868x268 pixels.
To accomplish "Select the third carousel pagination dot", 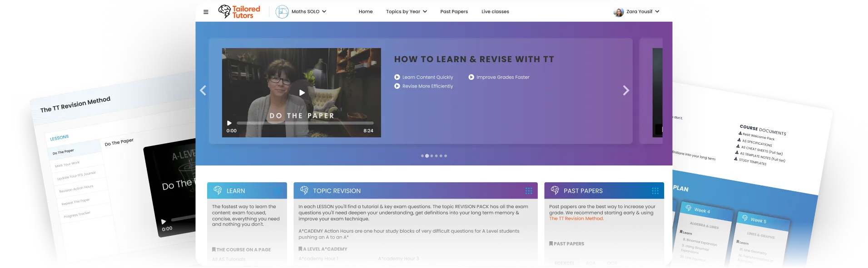I will click(x=432, y=156).
